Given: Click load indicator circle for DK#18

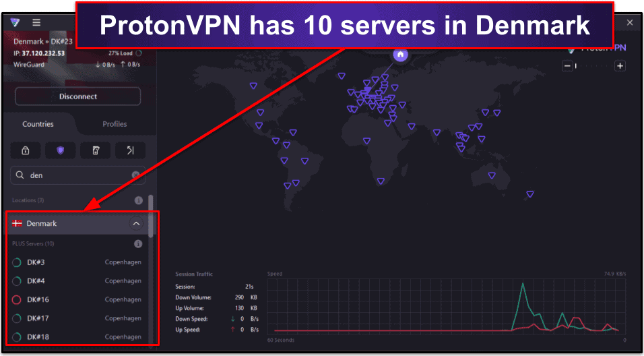Looking at the screenshot, I should (16, 337).
